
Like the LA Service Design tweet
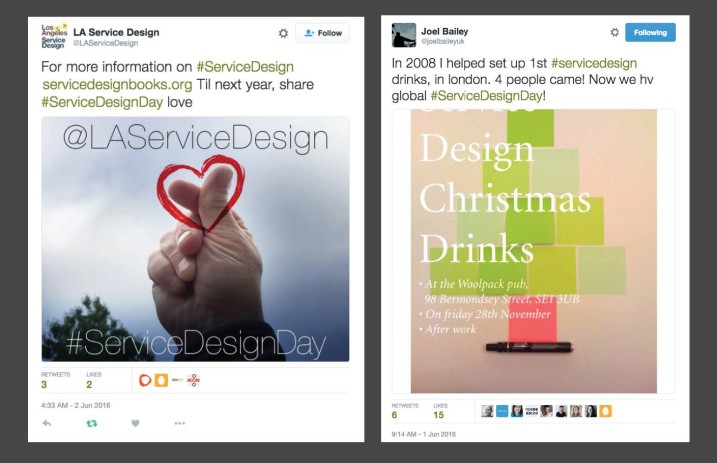(x=135, y=423)
